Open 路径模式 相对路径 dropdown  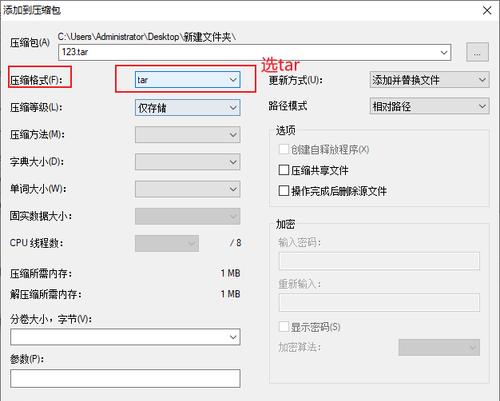coord(430,106)
